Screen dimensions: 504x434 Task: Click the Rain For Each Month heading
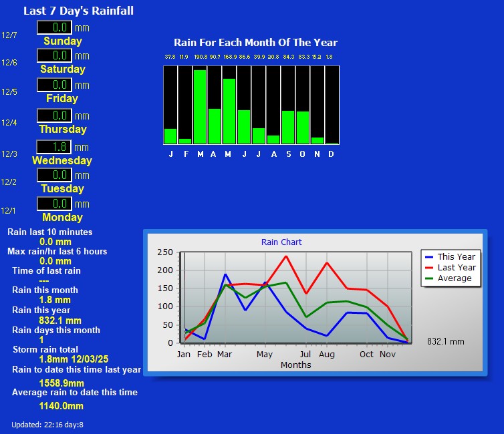pyautogui.click(x=255, y=43)
